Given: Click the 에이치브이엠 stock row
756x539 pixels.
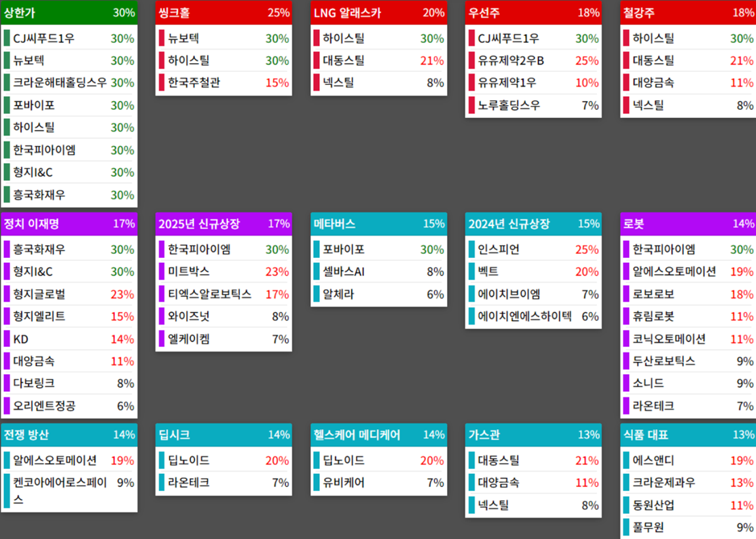Looking at the screenshot, I should click(x=533, y=295).
